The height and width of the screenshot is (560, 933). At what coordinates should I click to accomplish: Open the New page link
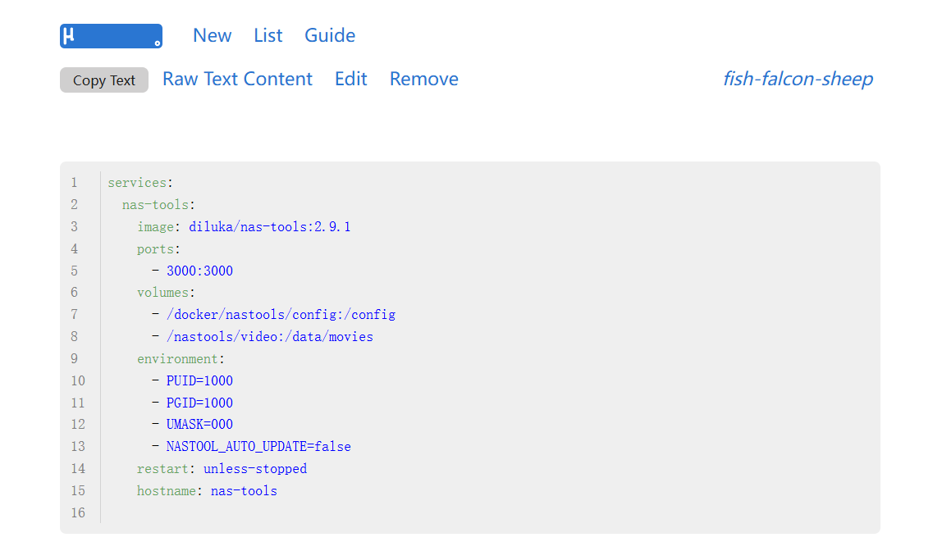(212, 36)
